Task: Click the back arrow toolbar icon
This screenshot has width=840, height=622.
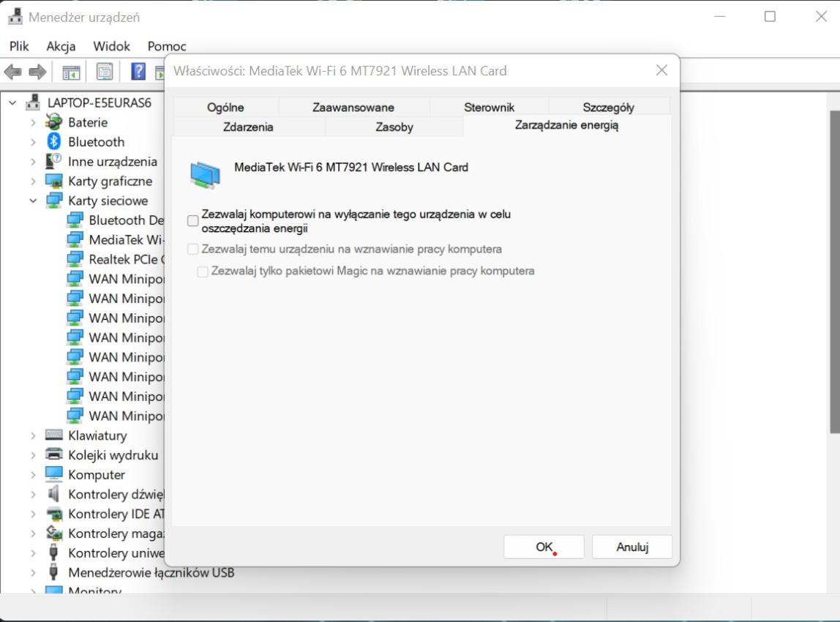Action: 13,72
